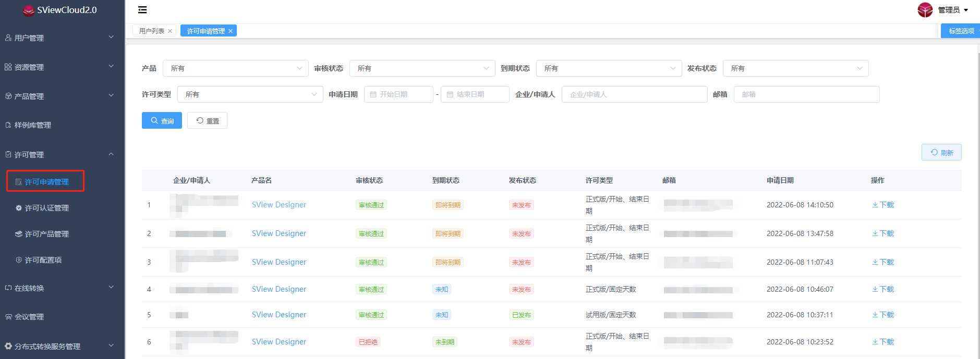
Task: Toggle the sidebar collapse hamburger icon
Action: pyautogui.click(x=142, y=10)
